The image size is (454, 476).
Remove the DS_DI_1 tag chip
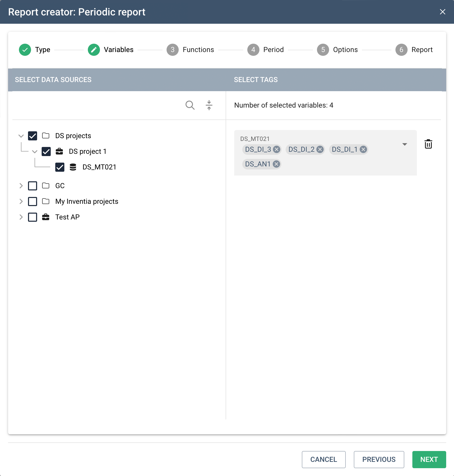point(363,149)
